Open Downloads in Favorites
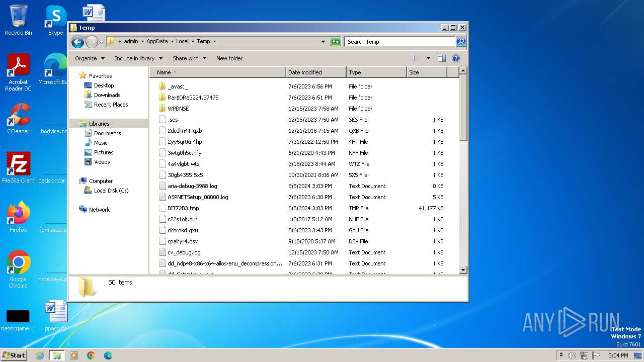 [x=107, y=95]
